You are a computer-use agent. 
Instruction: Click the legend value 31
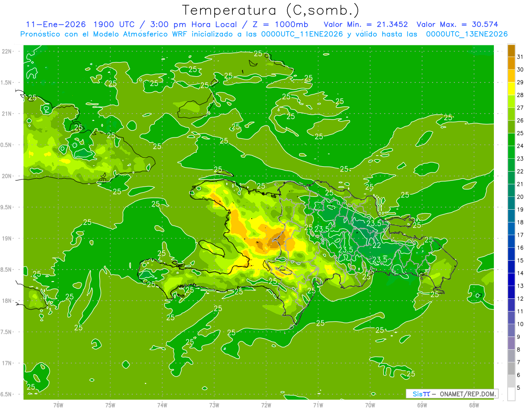[x=520, y=57]
